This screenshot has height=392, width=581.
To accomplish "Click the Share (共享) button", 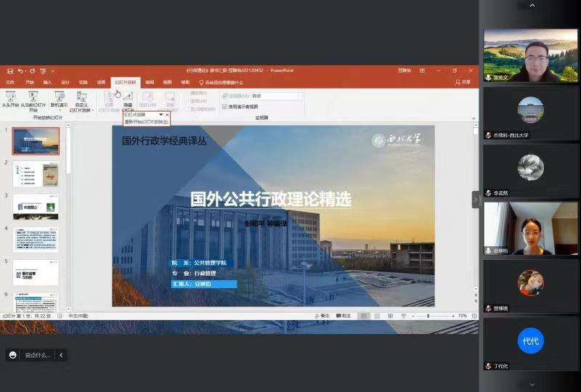I will point(463,82).
